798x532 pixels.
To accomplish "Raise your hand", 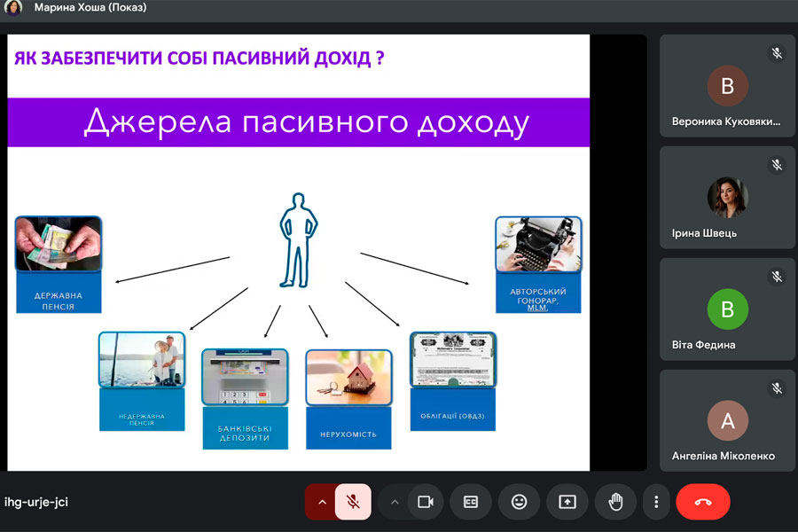I will [615, 502].
